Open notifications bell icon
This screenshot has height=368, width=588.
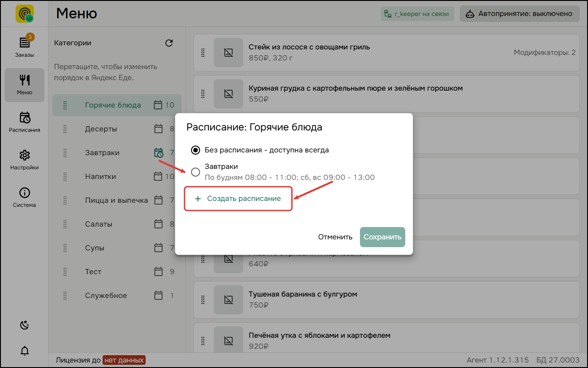25,351
